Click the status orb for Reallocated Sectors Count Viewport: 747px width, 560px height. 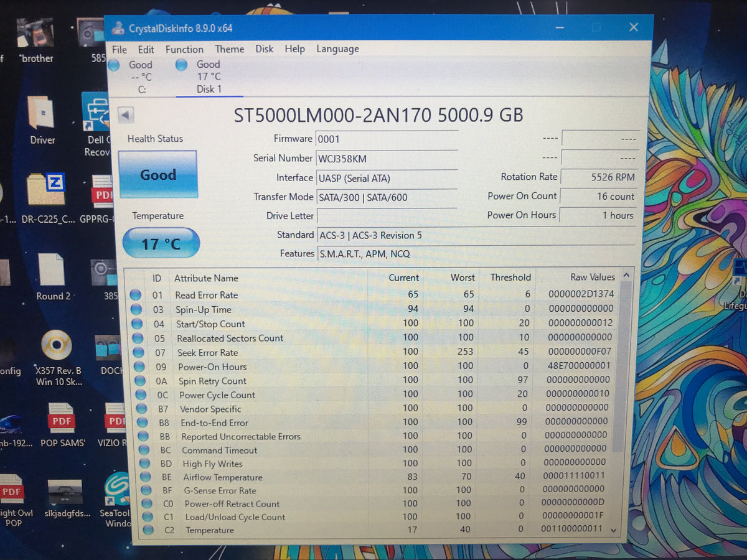tap(138, 338)
